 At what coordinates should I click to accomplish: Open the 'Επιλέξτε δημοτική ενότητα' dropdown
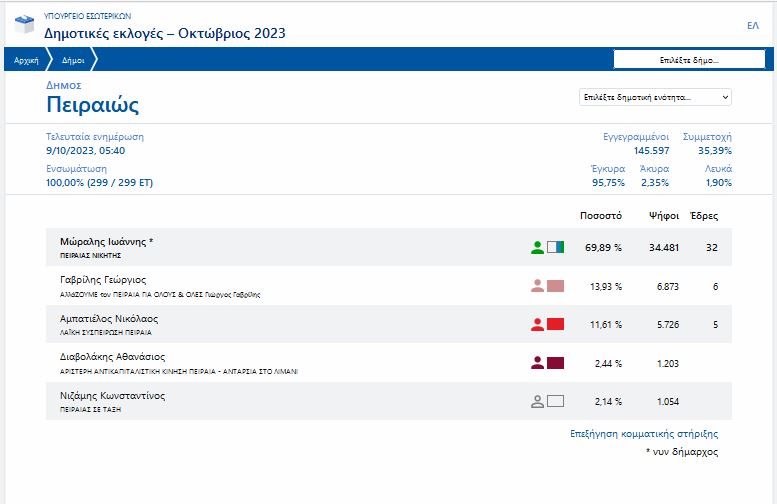tap(655, 97)
